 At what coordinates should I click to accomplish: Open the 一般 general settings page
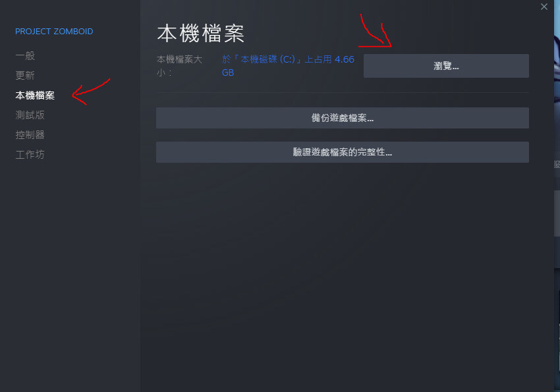tap(25, 56)
